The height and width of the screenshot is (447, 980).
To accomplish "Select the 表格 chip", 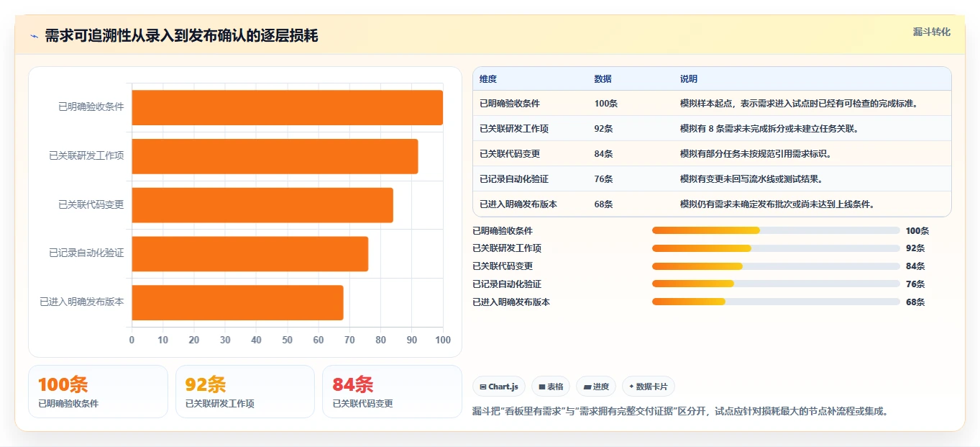I will coord(551,387).
